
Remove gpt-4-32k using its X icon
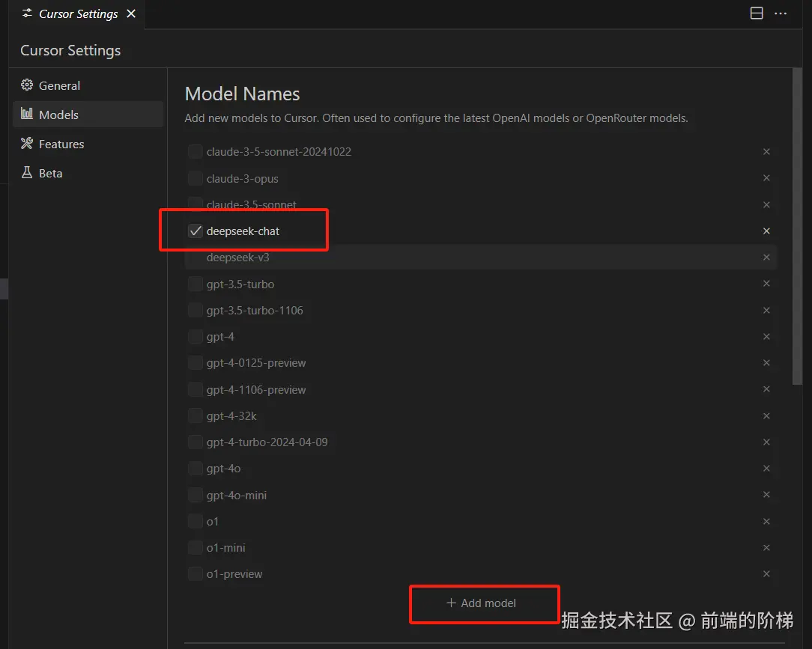click(766, 415)
